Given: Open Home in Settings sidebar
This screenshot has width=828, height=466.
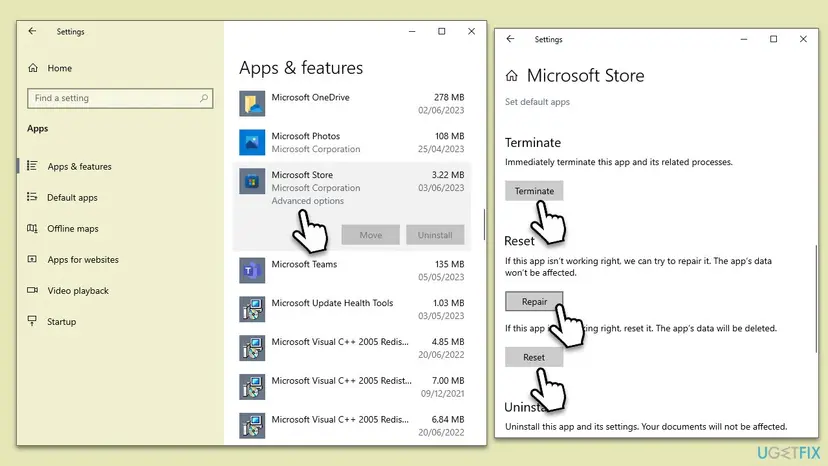Looking at the screenshot, I should point(60,68).
